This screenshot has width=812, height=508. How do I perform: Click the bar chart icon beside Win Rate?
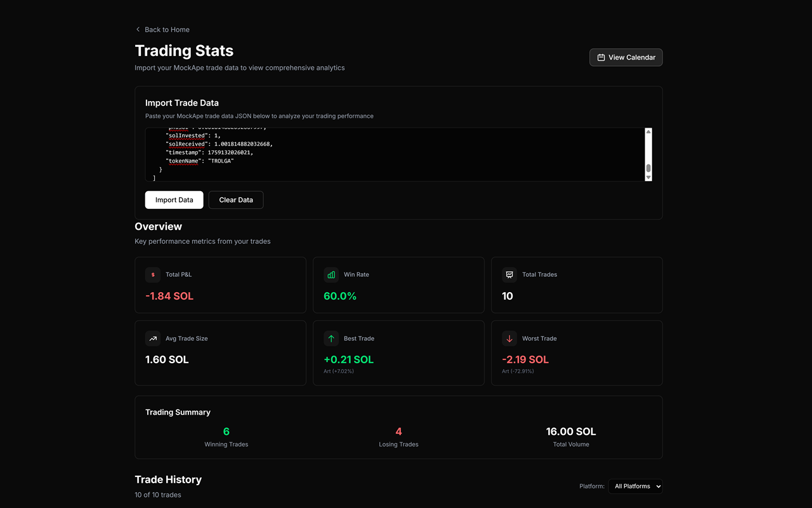(x=331, y=275)
